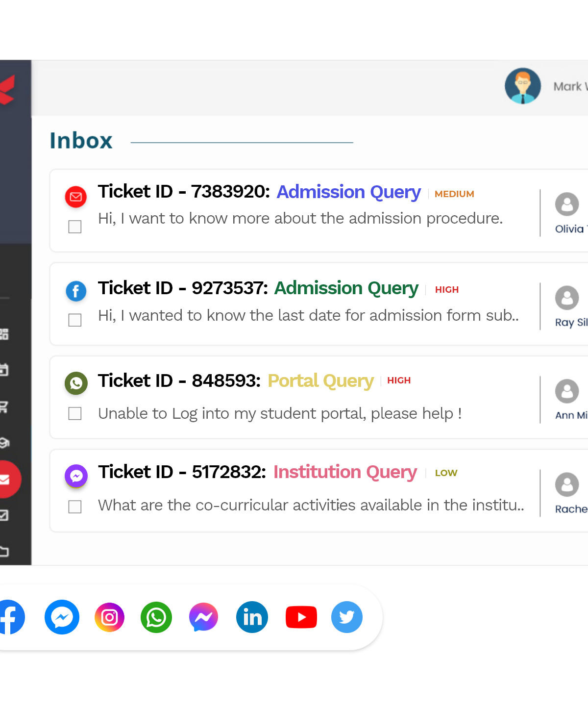Screen dimensions: 588x710
Task: Open the red mail inbox sidebar icon
Action: tap(7, 479)
